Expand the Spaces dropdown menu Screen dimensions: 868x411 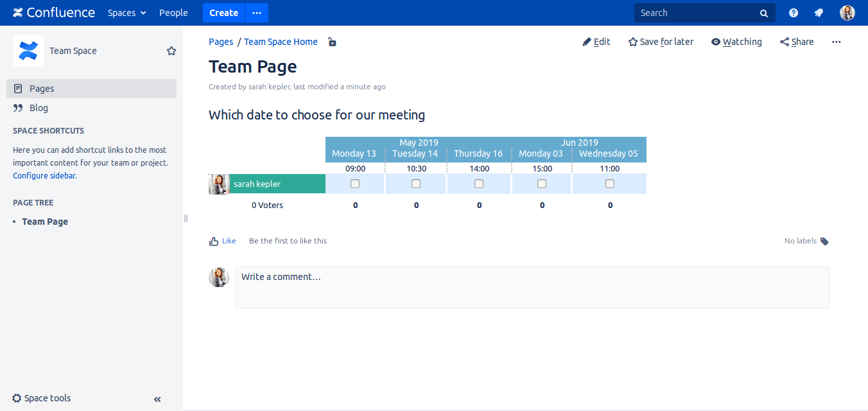point(126,13)
